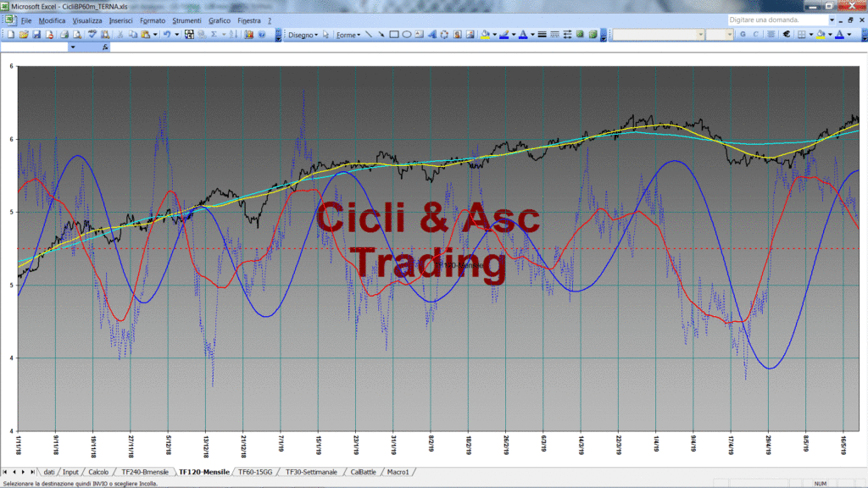Apply yellow fill color on Drawing toolbar

[485, 34]
